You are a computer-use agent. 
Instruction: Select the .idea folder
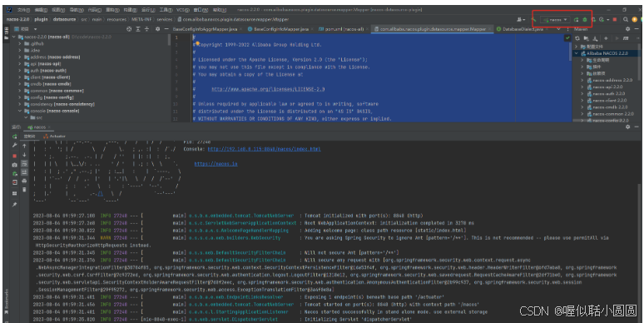[x=32, y=51]
